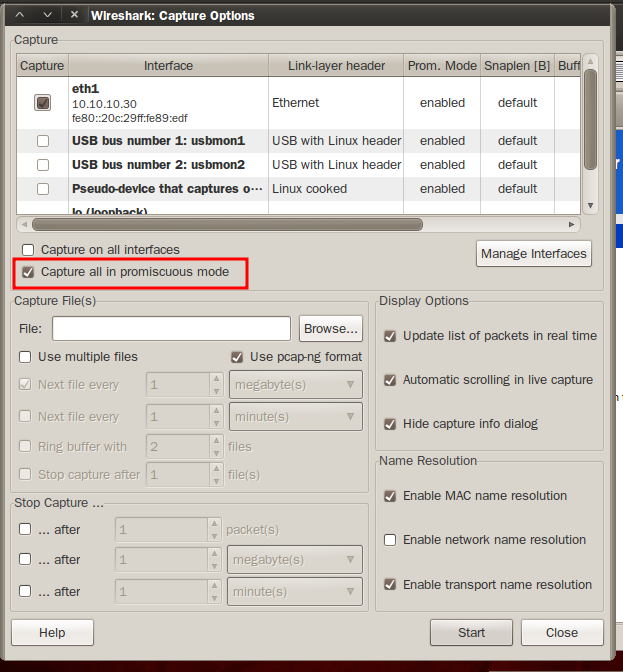Check stop capture after minute(s) checkbox

pos(25,591)
